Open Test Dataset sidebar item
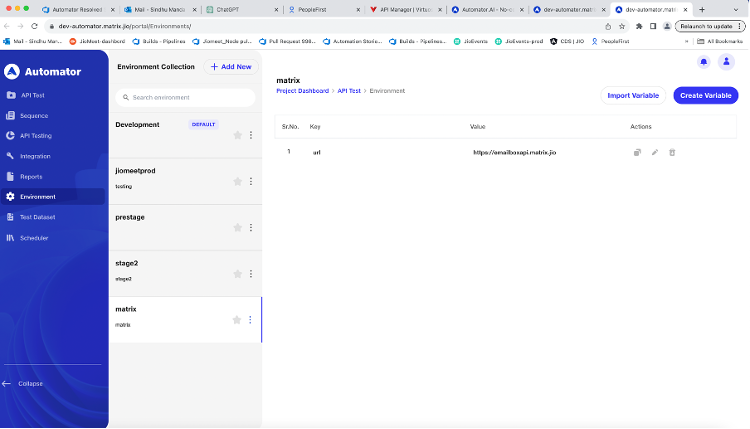 pyautogui.click(x=37, y=217)
